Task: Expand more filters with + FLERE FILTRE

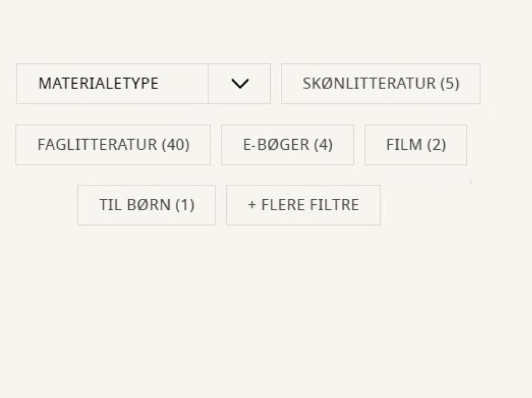Action: (303, 205)
